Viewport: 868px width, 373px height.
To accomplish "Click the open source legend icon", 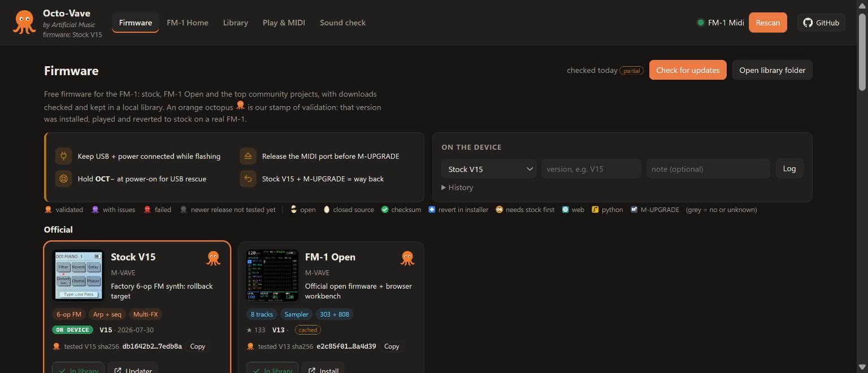I will pyautogui.click(x=293, y=210).
